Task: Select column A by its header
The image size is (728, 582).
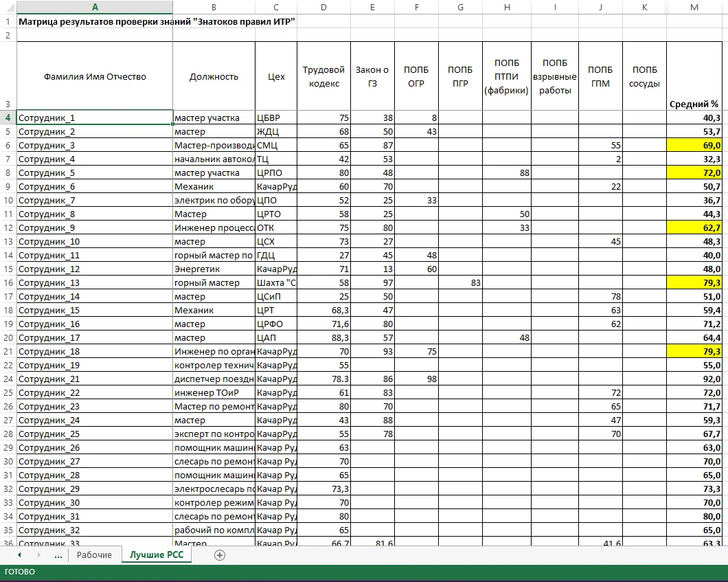Action: pos(95,7)
